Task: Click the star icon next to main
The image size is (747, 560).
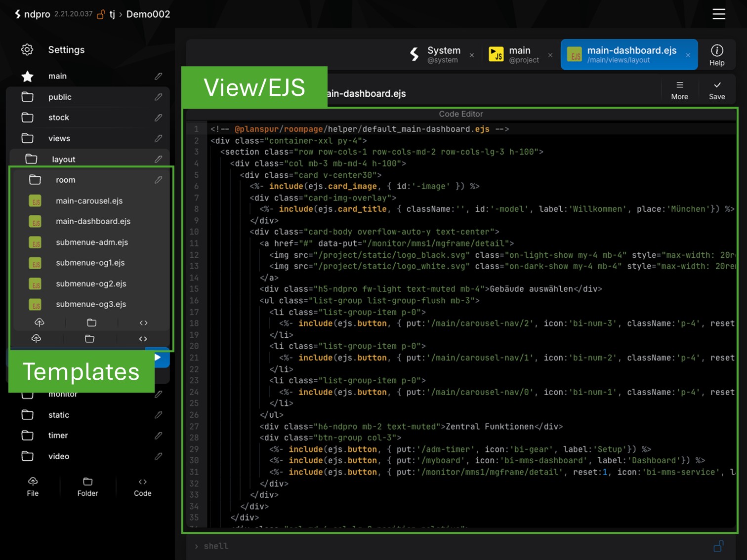Action: click(x=28, y=76)
